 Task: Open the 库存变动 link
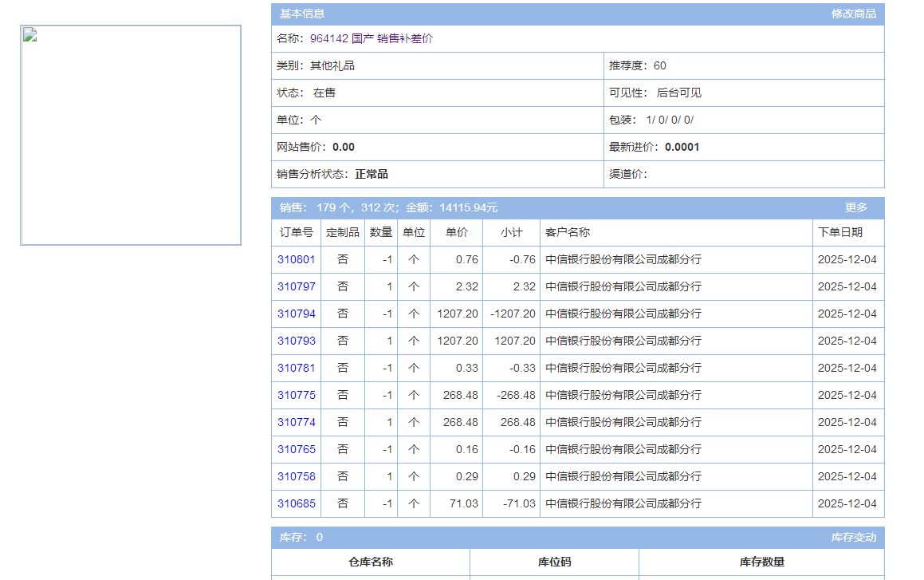tap(853, 538)
